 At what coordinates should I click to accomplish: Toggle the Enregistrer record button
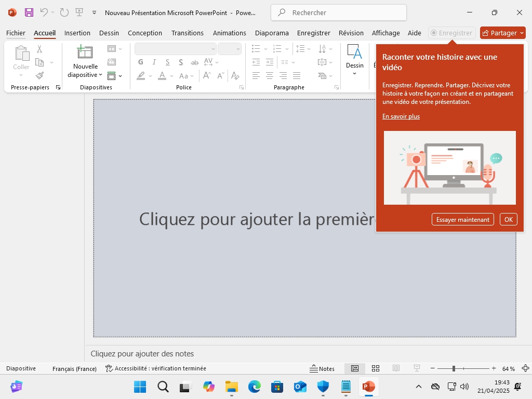click(x=451, y=33)
